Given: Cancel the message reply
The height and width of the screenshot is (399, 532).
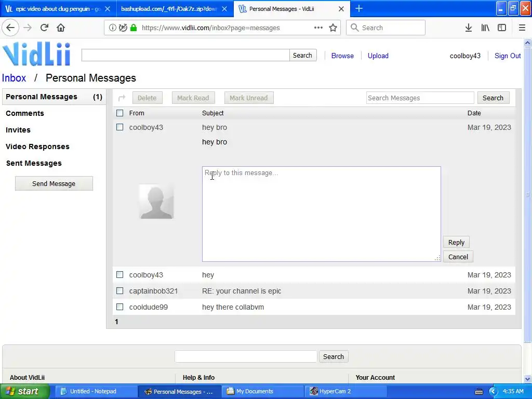Looking at the screenshot, I should 458,257.
